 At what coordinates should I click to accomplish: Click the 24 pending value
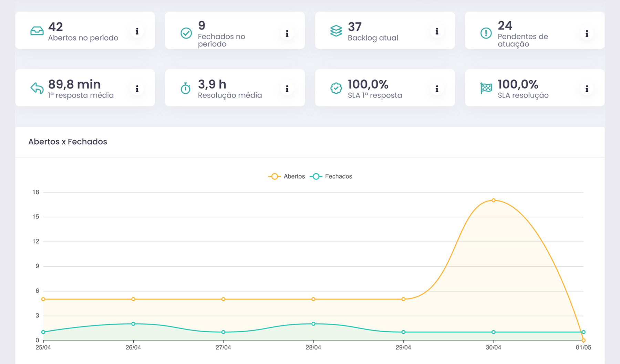coord(505,25)
